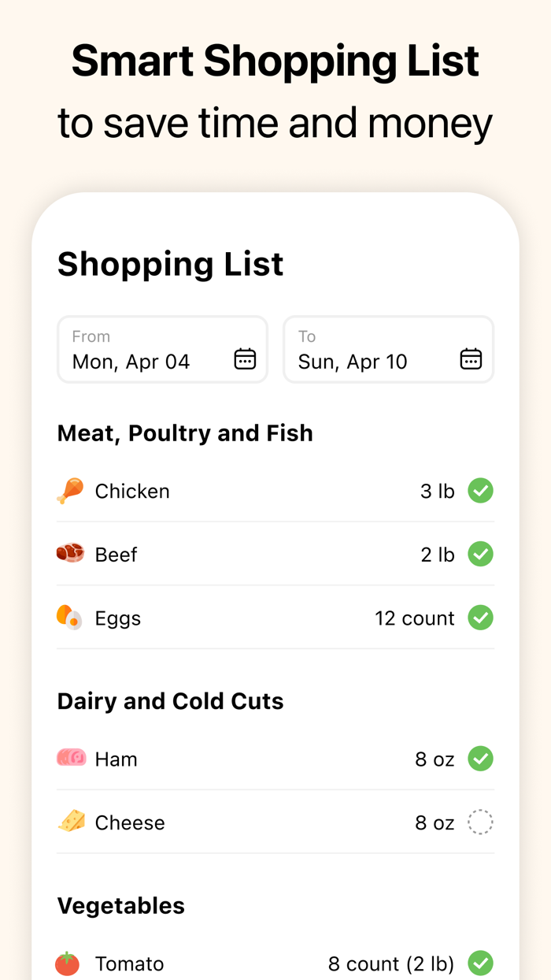Viewport: 551px width, 980px height.
Task: Click the cheese wedge icon
Action: 69,822
